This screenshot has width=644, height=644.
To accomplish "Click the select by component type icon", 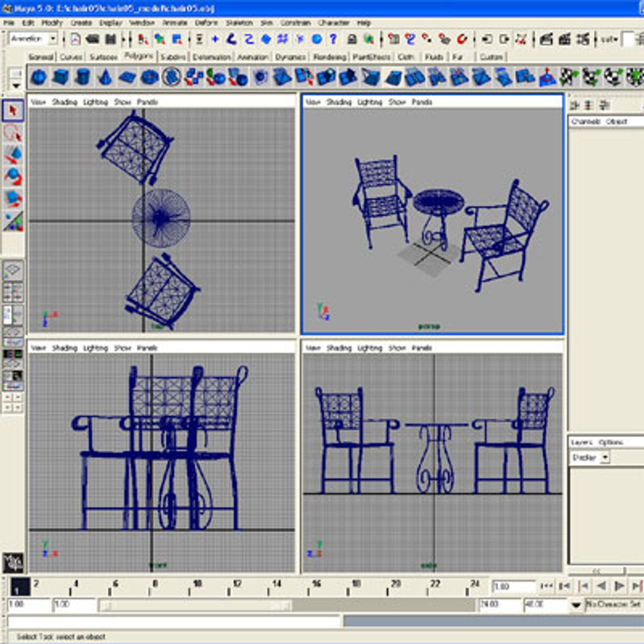I will (177, 39).
